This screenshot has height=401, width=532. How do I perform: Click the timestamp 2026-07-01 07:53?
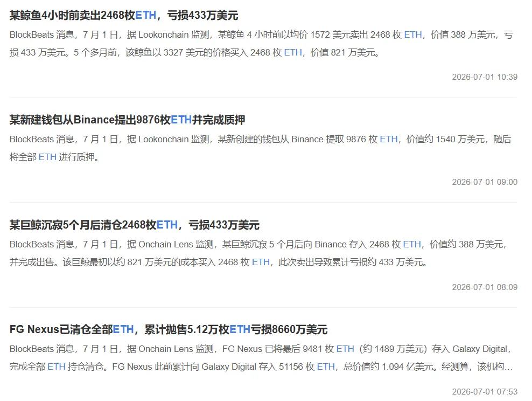click(485, 392)
